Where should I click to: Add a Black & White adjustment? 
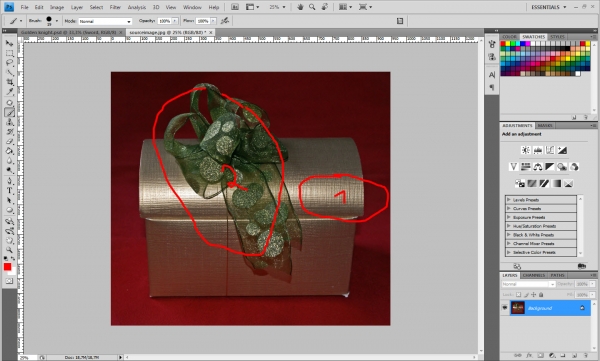tap(550, 167)
